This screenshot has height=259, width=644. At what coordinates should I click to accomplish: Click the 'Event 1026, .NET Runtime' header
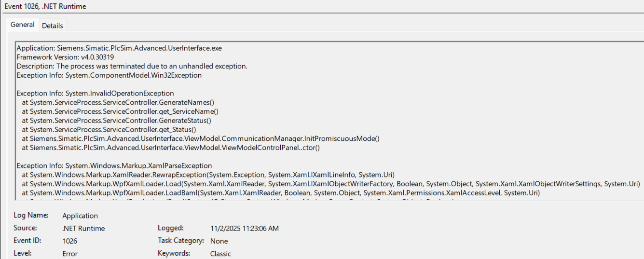click(x=46, y=7)
